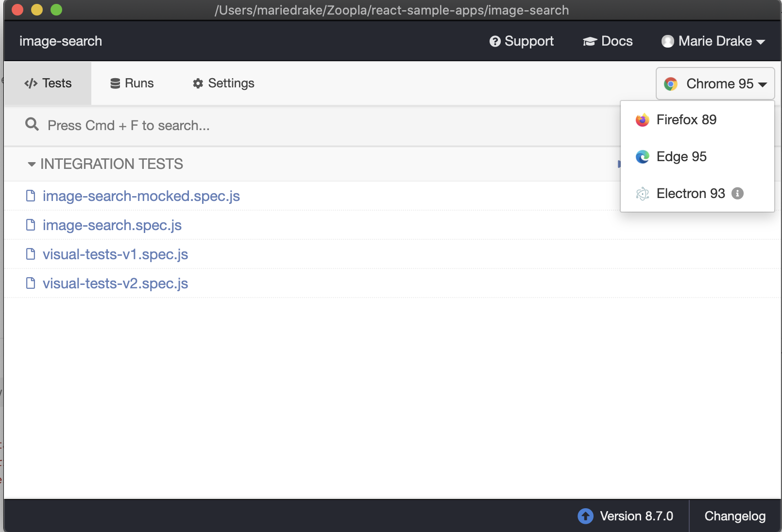Click the info icon next to Electron 93
Image resolution: width=782 pixels, height=532 pixels.
[x=737, y=194]
